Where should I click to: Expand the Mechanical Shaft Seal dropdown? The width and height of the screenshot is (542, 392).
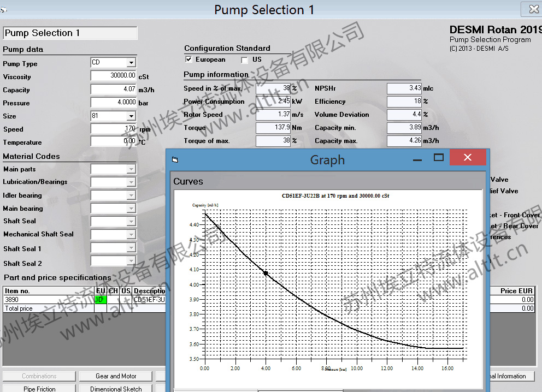(131, 235)
